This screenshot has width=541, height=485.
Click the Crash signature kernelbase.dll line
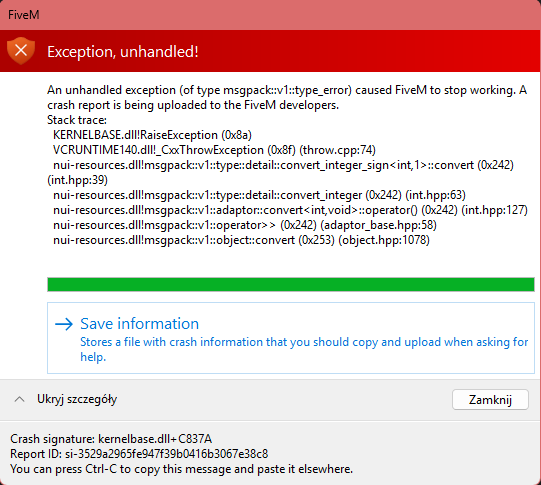pos(111,439)
